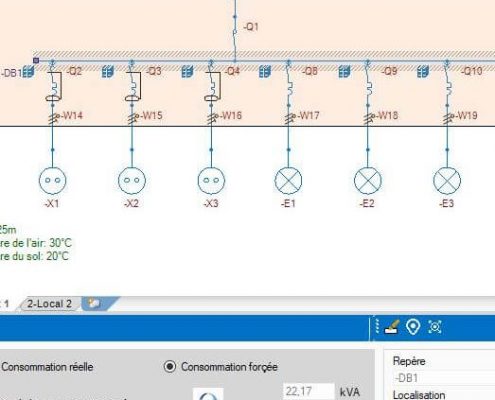Select the -E3 lighting load symbol
The height and width of the screenshot is (400, 495).
pos(447,181)
